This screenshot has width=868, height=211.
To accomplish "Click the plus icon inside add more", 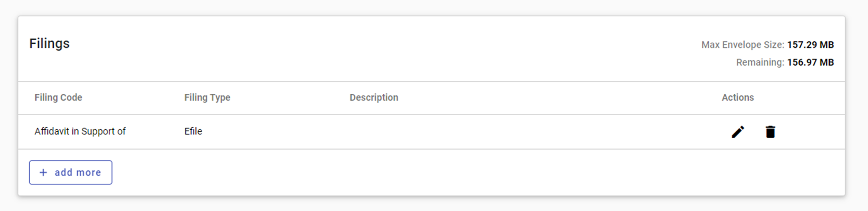I will [43, 172].
